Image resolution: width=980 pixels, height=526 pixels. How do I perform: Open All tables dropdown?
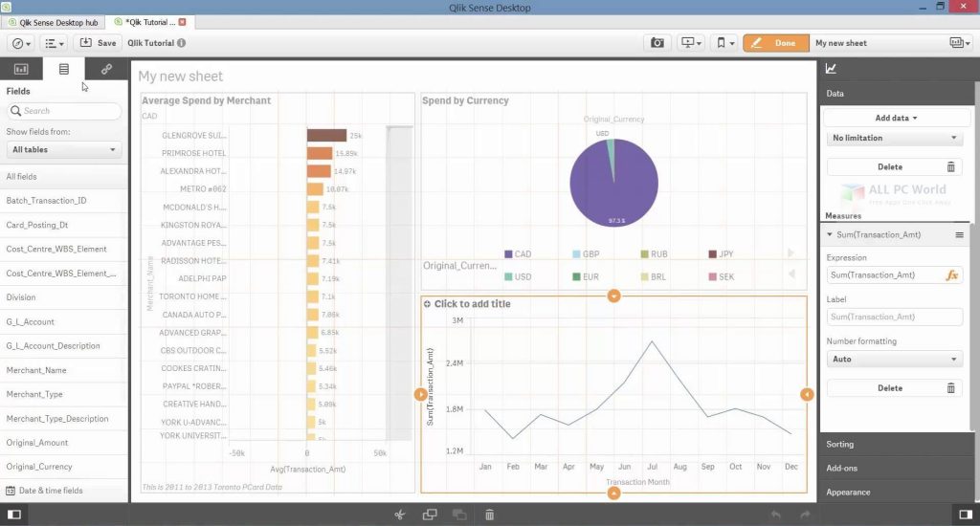tap(64, 150)
